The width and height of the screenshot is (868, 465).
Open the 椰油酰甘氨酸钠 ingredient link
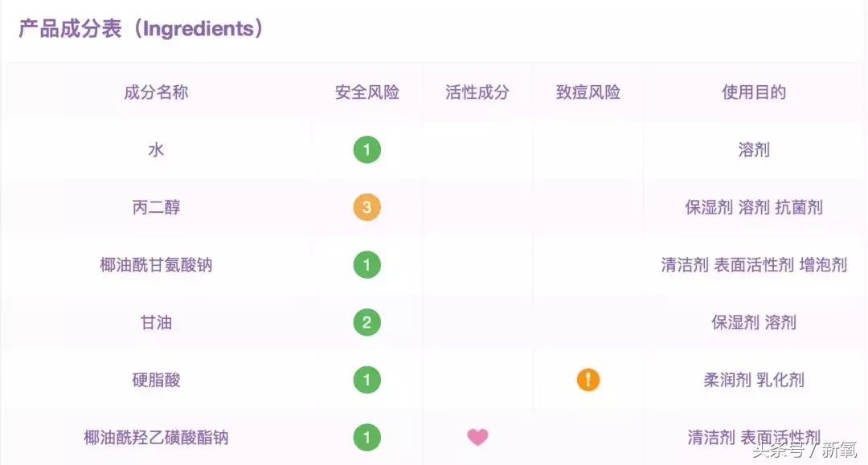156,265
